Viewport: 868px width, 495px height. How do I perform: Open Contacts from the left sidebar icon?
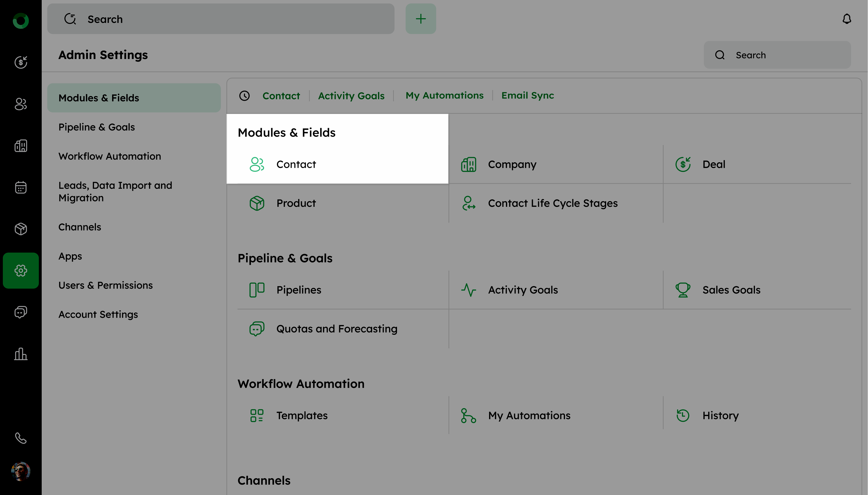(21, 104)
